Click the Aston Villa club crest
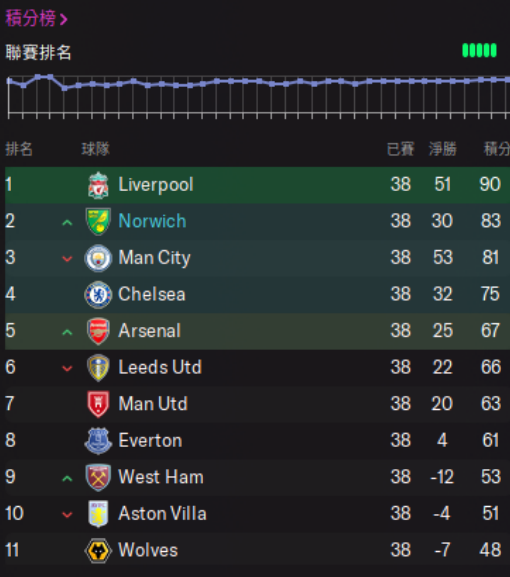Viewport: 510px width, 577px height. click(x=98, y=514)
